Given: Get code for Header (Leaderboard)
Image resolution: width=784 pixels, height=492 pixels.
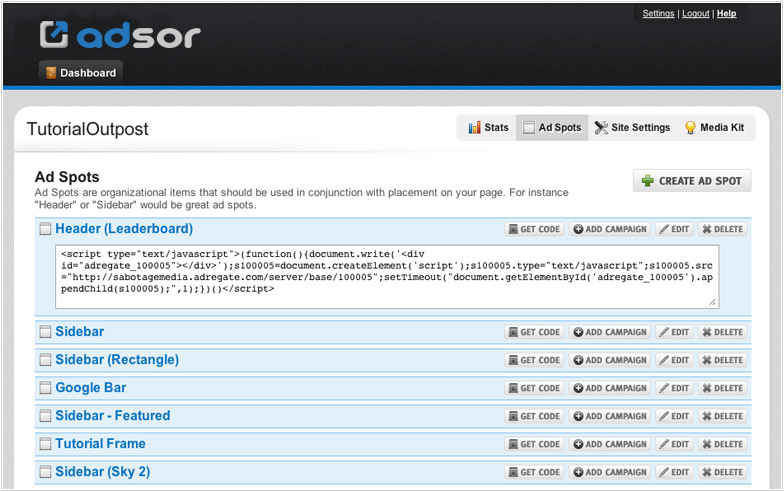Looking at the screenshot, I should tap(534, 229).
